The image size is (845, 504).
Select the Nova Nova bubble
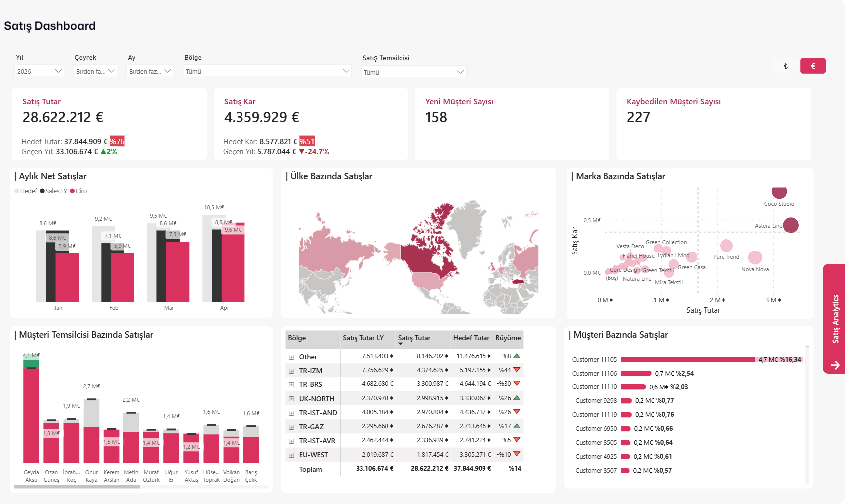[755, 257]
